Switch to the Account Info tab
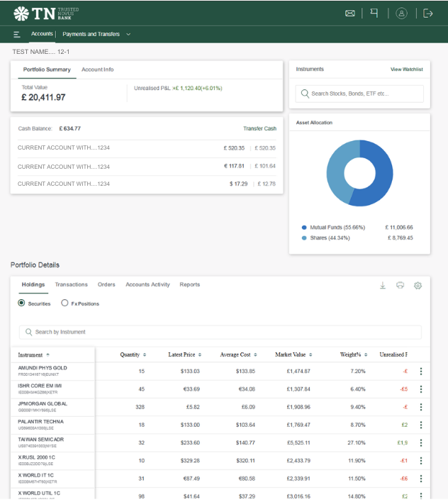 (x=97, y=69)
